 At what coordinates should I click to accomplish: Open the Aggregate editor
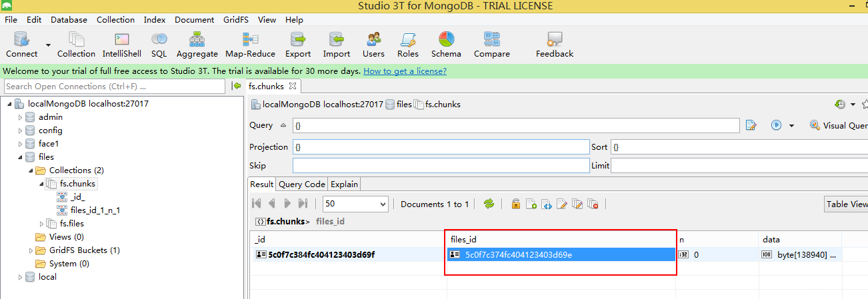197,45
